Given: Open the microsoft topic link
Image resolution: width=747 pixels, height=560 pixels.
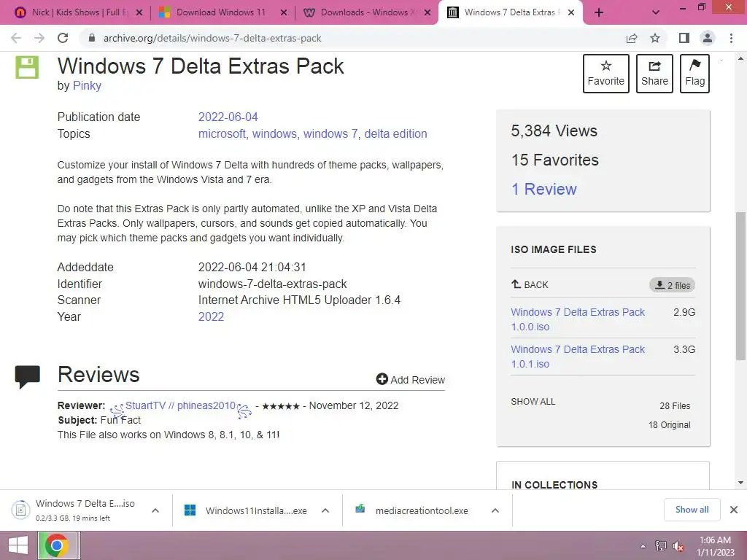Looking at the screenshot, I should coord(222,134).
